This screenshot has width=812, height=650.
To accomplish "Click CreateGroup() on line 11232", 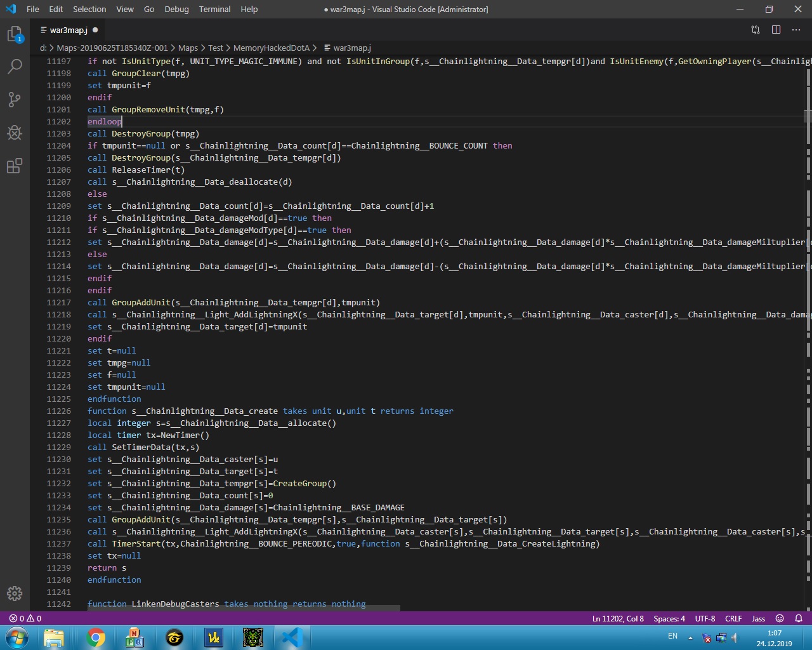I will point(304,483).
